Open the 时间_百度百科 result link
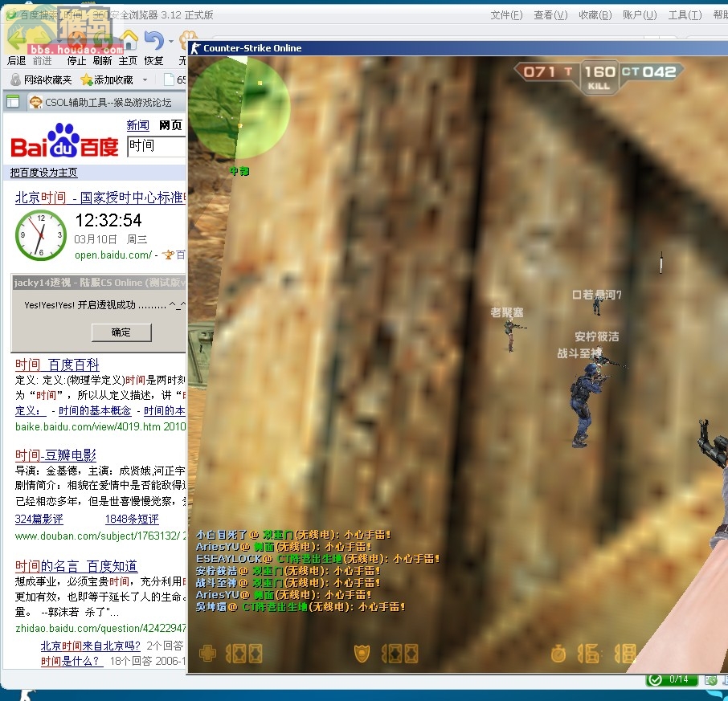Image resolution: width=728 pixels, height=701 pixels. 57,365
